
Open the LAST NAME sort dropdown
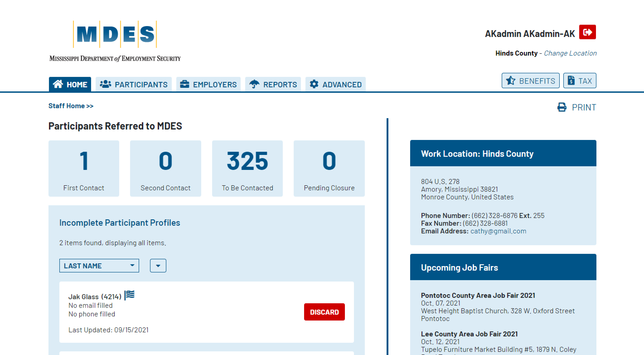point(99,266)
